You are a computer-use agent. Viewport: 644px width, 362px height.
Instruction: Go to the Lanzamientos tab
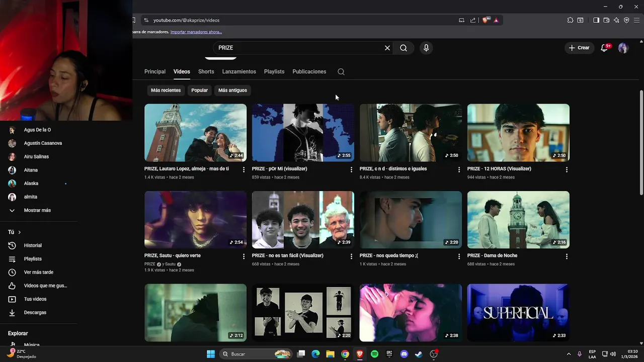(239, 71)
